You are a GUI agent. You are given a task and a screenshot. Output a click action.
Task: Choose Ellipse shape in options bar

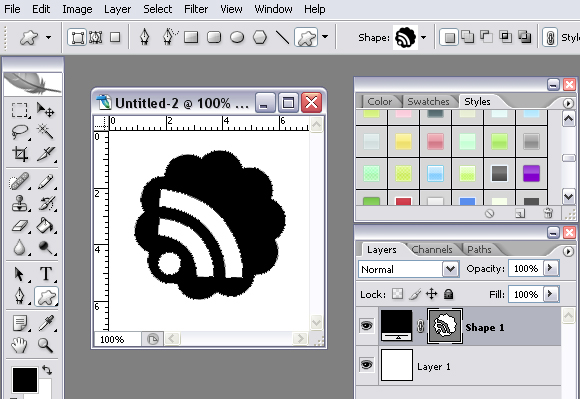tap(237, 37)
